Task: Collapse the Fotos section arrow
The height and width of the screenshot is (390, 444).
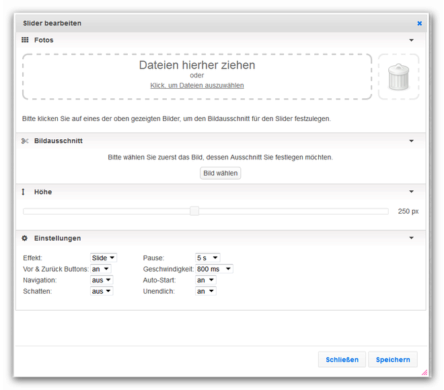Action: (x=411, y=40)
